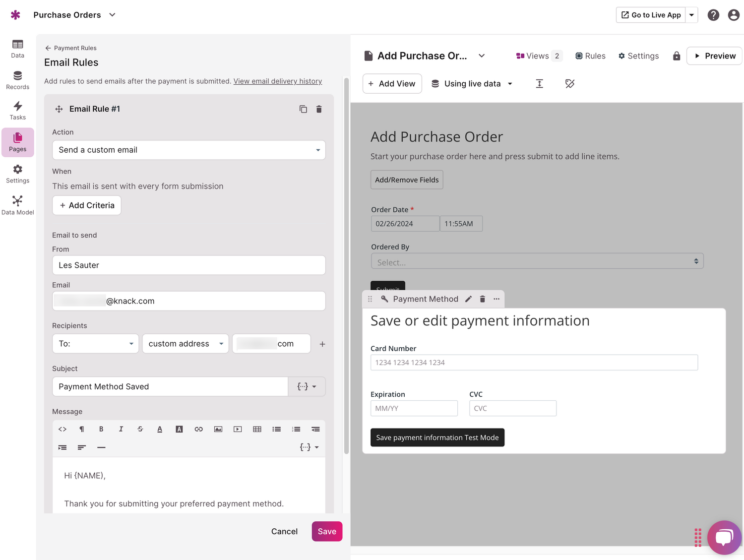Expand the recipients custom address dropdown
The height and width of the screenshot is (560, 744).
pyautogui.click(x=185, y=343)
